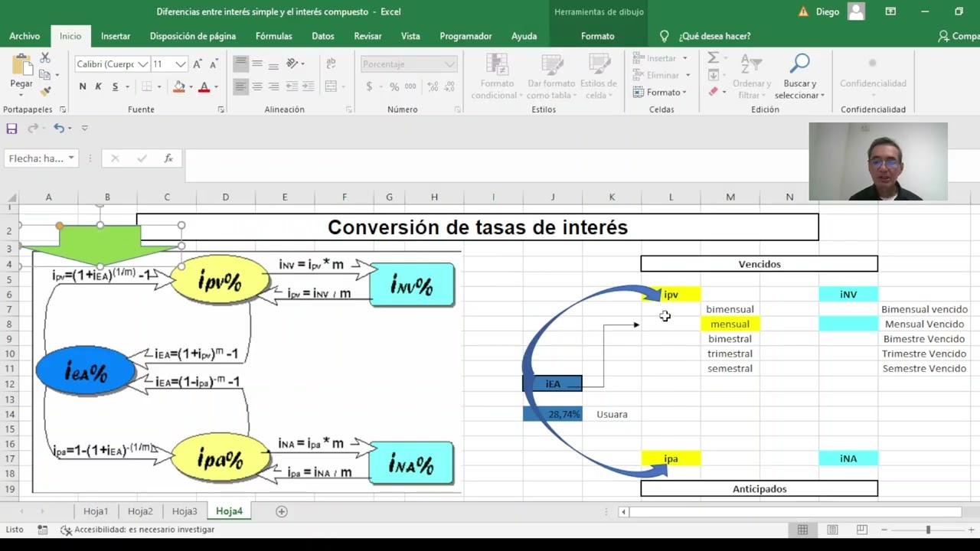980x551 pixels.
Task: Align text to middle of cell
Action: coord(257,64)
